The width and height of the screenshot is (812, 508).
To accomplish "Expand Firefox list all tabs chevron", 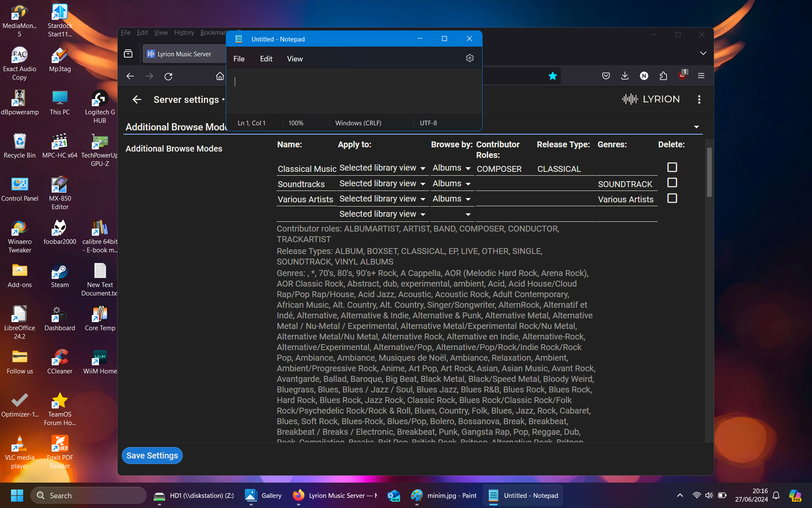I will pos(703,53).
